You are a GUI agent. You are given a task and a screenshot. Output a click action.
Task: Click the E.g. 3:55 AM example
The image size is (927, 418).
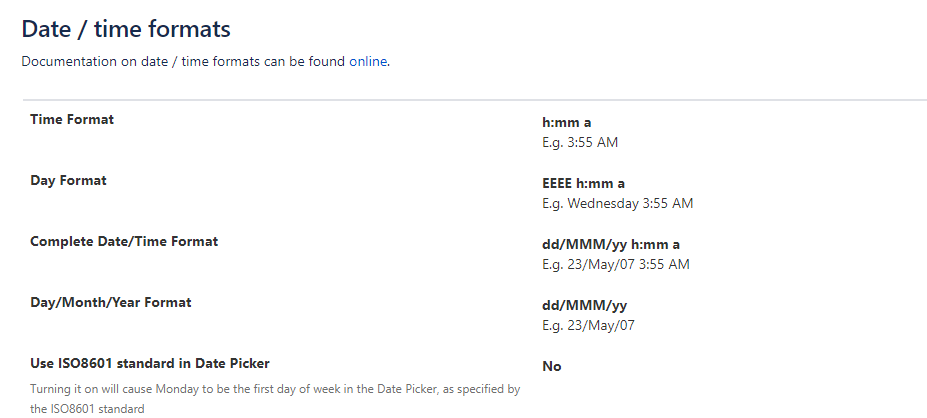point(580,142)
